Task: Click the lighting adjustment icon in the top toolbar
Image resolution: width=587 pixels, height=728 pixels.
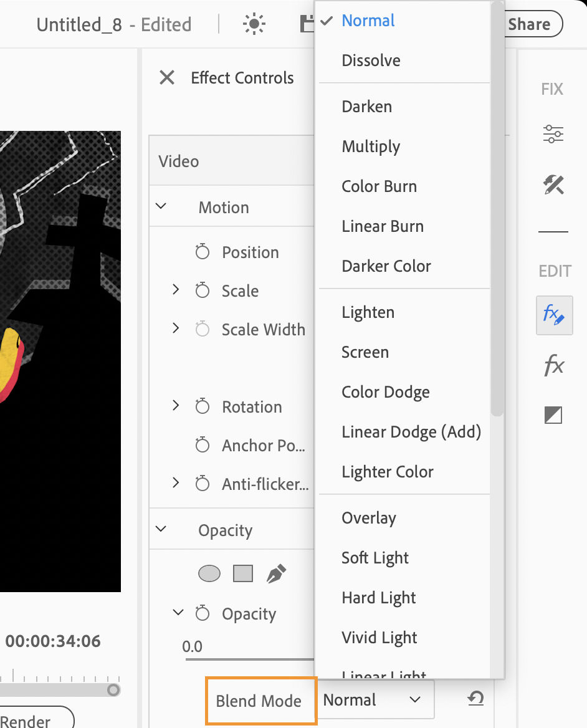Action: pyautogui.click(x=254, y=24)
